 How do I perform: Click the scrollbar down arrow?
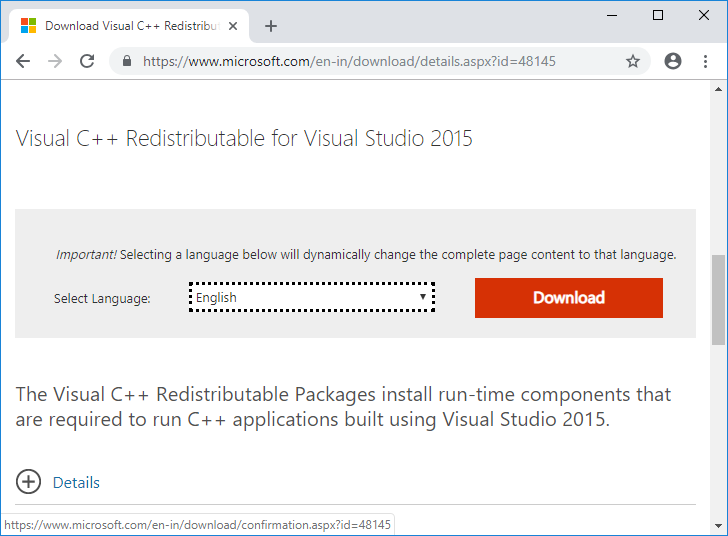point(718,527)
